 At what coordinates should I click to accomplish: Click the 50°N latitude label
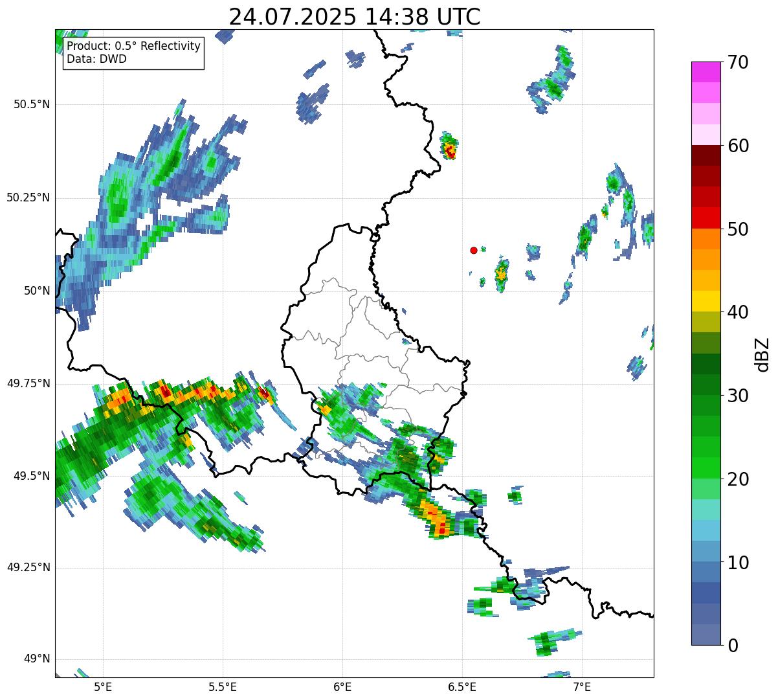tap(37, 291)
